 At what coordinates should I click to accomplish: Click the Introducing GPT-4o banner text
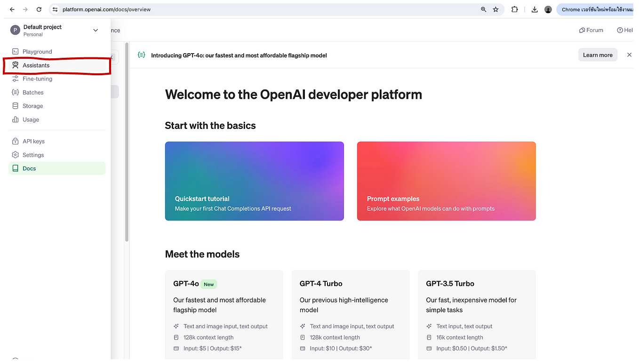(239, 55)
